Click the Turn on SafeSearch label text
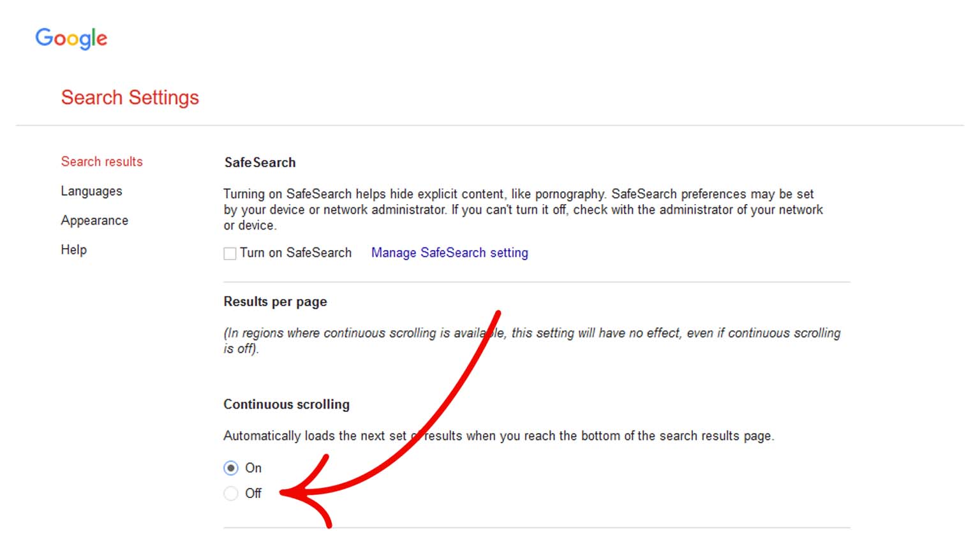 [x=295, y=253]
